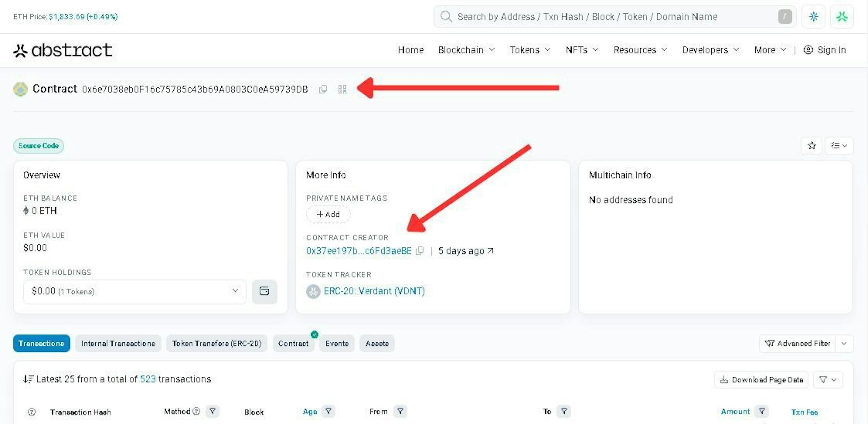Toggle the light/dark theme sun icon
868x424 pixels.
pyautogui.click(x=814, y=16)
